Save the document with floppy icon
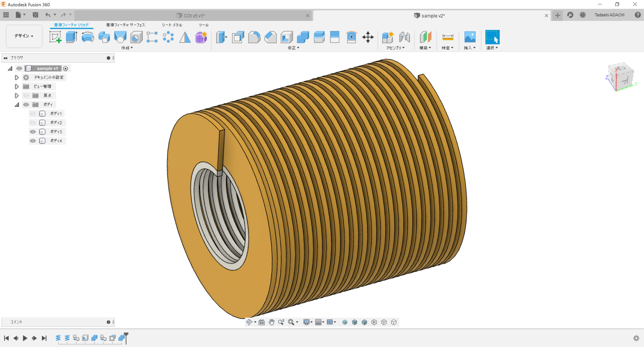The width and height of the screenshot is (644, 347). (35, 15)
